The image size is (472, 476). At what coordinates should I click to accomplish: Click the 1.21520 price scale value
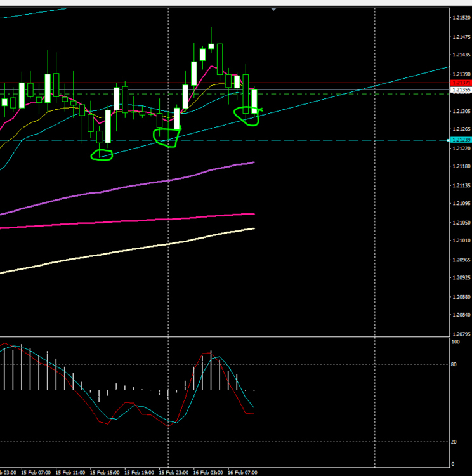click(461, 18)
